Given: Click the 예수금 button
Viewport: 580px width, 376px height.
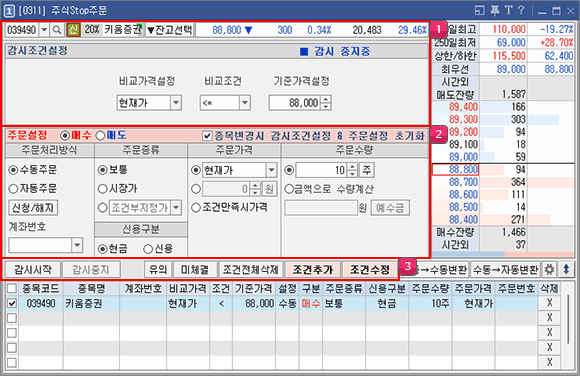Looking at the screenshot, I should (x=390, y=208).
